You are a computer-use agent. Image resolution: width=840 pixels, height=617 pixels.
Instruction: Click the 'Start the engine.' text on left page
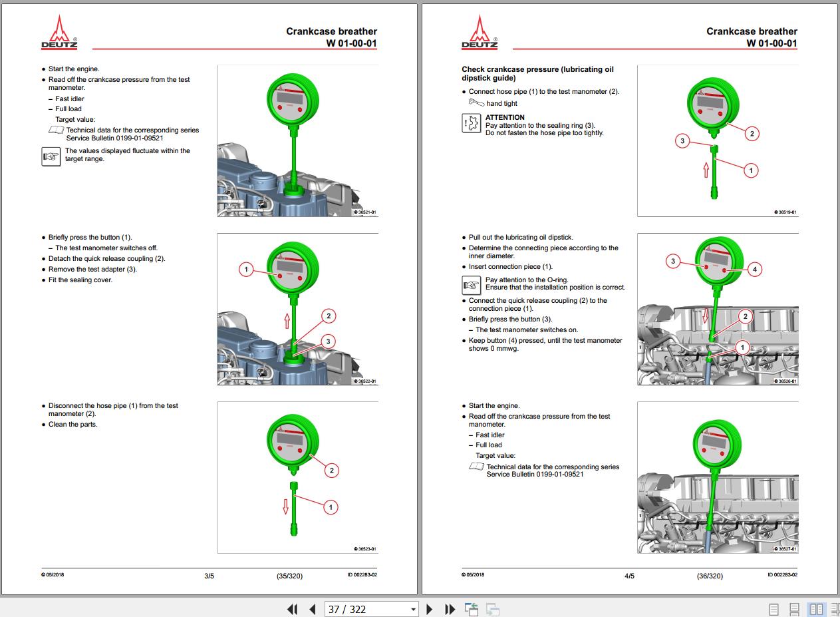[x=74, y=69]
